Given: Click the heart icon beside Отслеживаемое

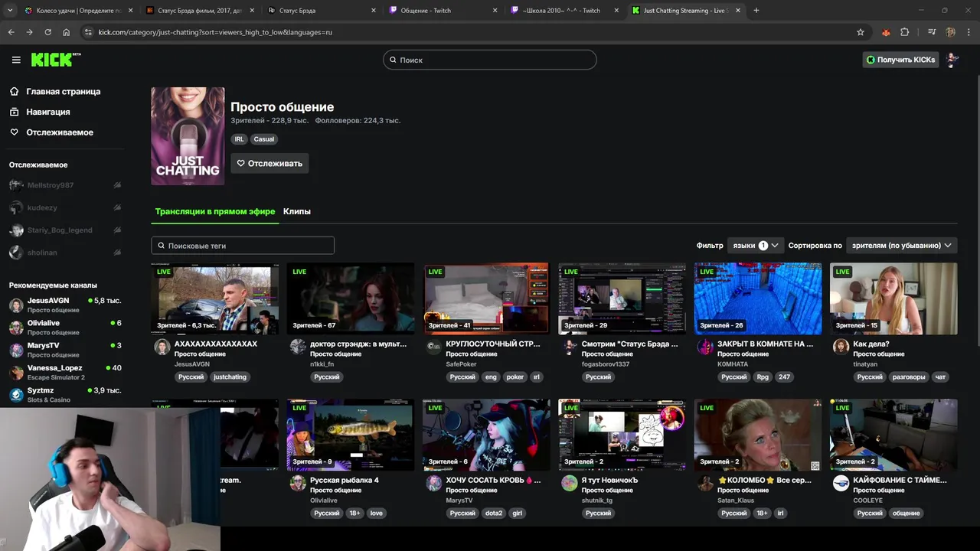Looking at the screenshot, I should [x=15, y=132].
